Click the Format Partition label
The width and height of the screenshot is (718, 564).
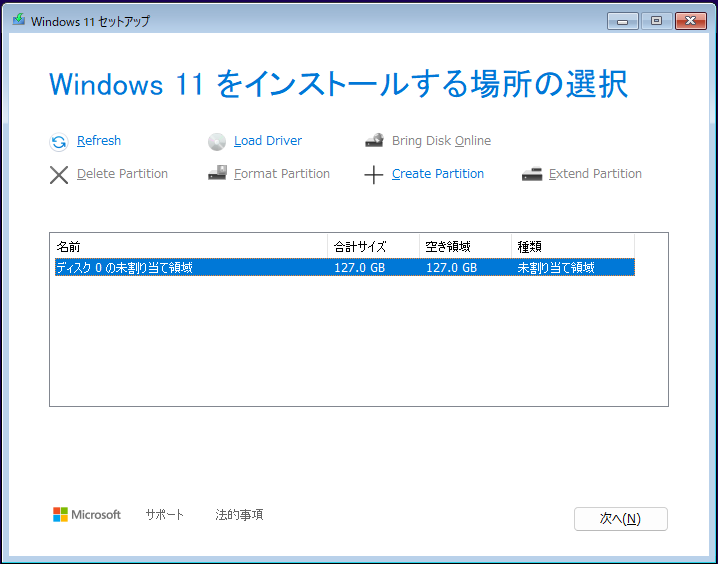pyautogui.click(x=282, y=174)
